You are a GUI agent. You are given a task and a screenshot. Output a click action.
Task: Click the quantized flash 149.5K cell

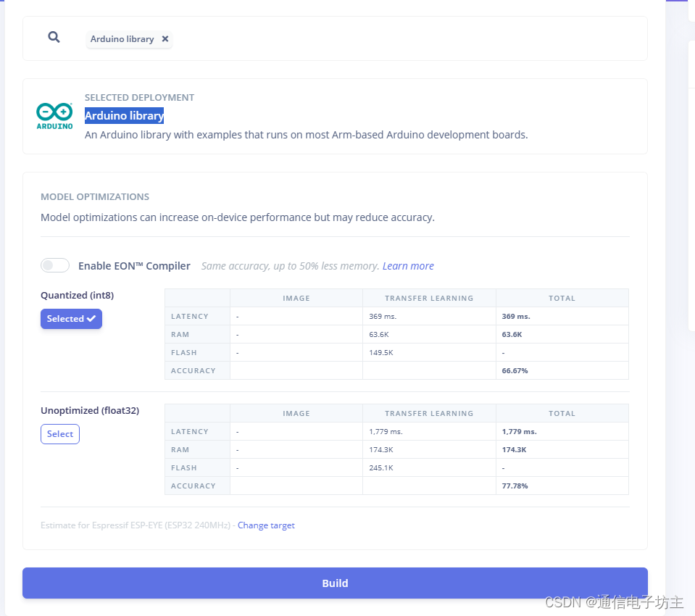click(x=429, y=353)
